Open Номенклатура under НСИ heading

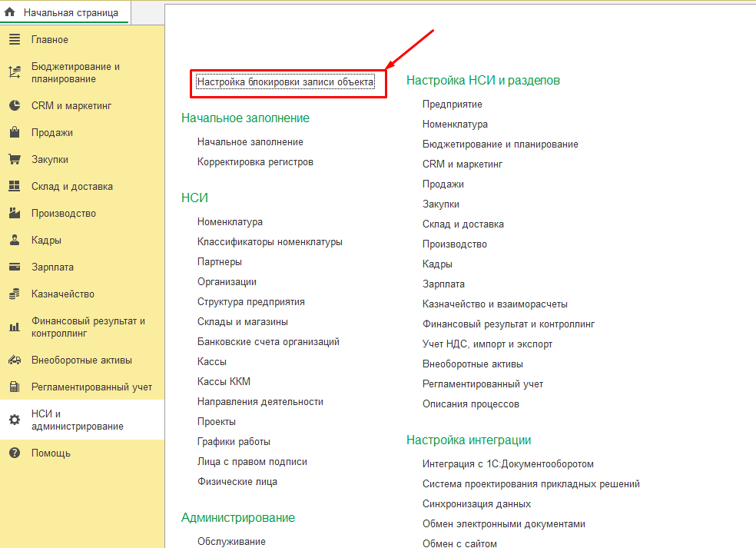pyautogui.click(x=230, y=222)
